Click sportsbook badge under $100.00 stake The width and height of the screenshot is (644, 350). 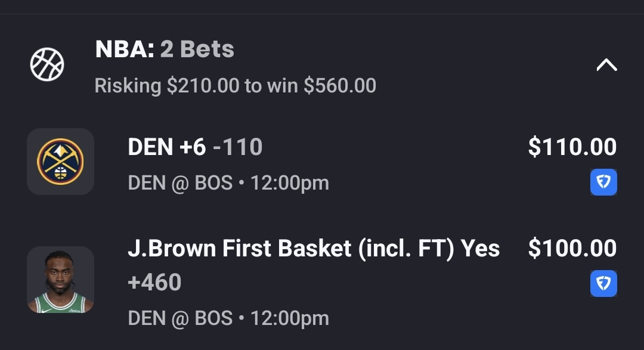point(603,284)
